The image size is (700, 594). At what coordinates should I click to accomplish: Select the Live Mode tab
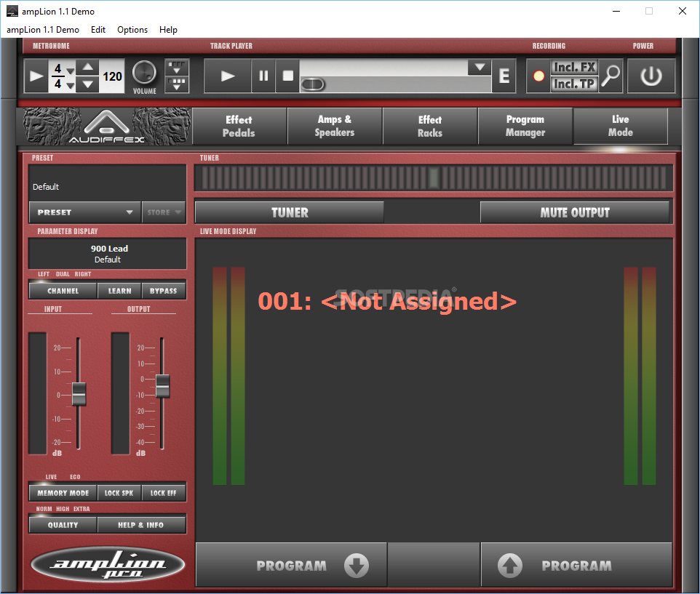click(x=621, y=127)
